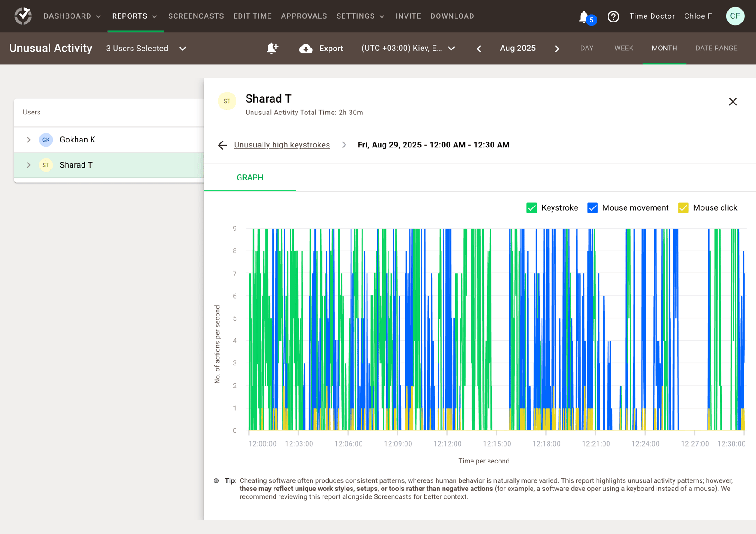Click the Unusually high keystrokes link
756x534 pixels.
282,145
